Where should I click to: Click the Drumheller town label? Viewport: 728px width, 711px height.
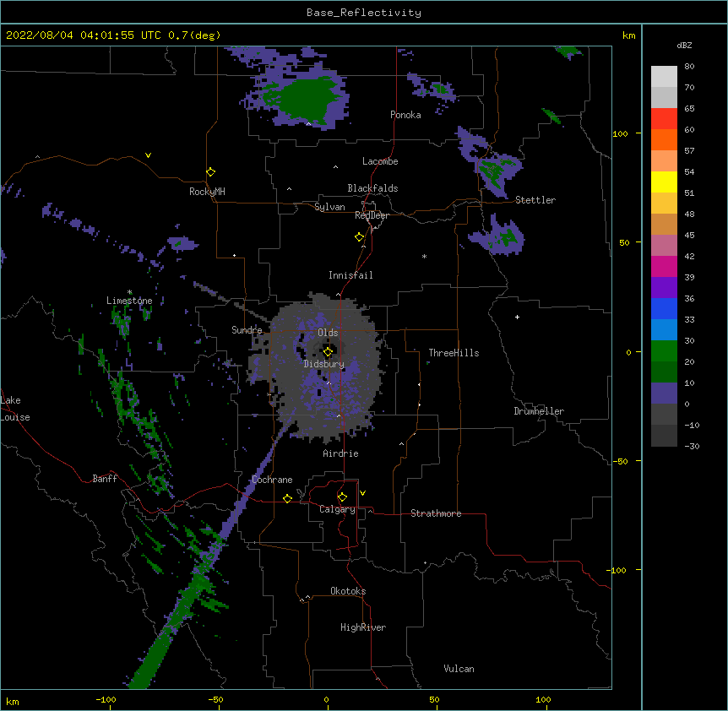539,411
